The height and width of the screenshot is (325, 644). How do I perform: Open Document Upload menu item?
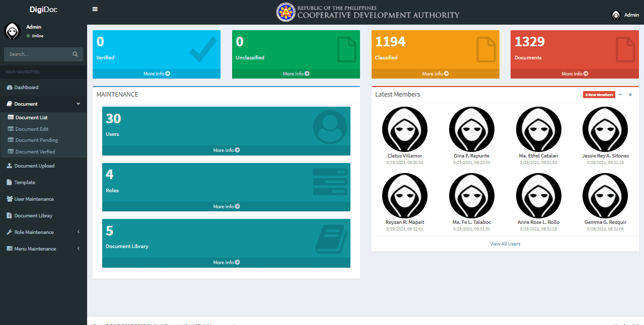tap(43, 166)
